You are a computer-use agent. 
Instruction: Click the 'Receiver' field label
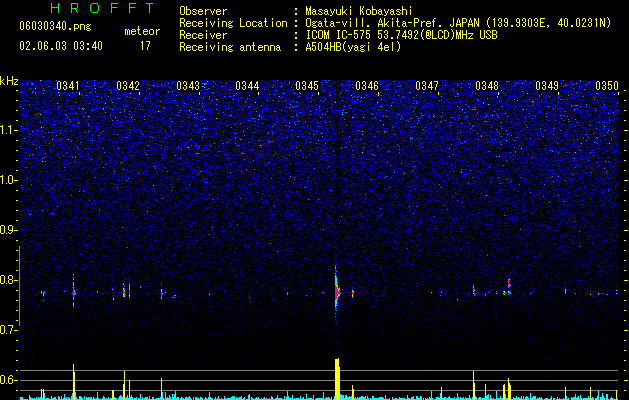click(203, 35)
